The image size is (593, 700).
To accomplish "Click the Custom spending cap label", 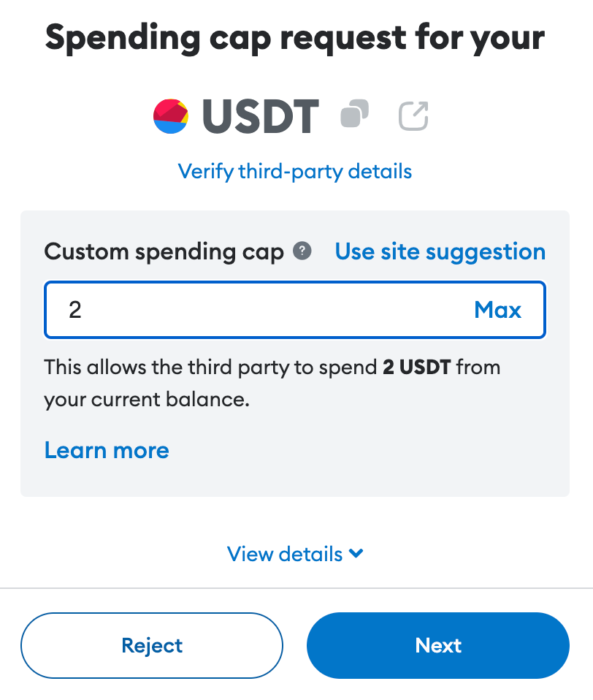I will point(164,252).
